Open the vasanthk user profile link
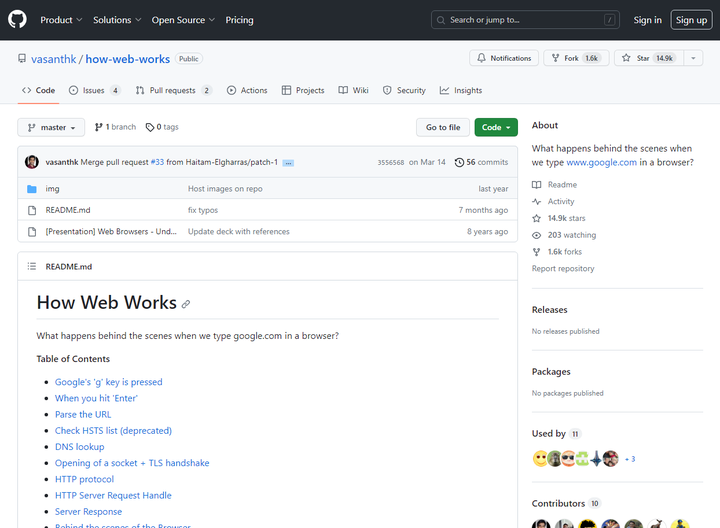 pyautogui.click(x=54, y=59)
